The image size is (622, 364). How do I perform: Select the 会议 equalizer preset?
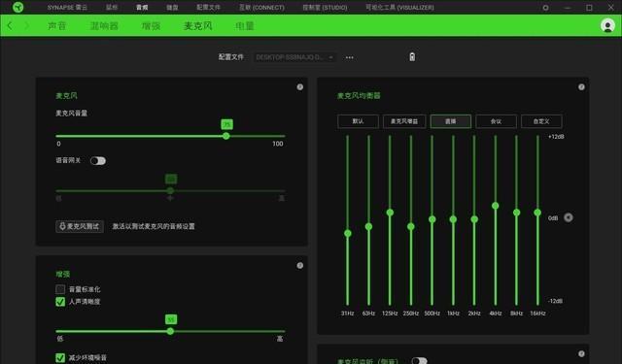click(x=497, y=121)
